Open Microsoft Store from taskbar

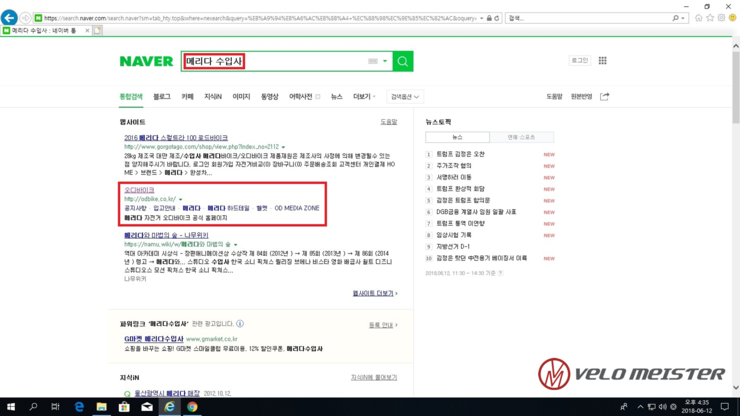click(124, 407)
